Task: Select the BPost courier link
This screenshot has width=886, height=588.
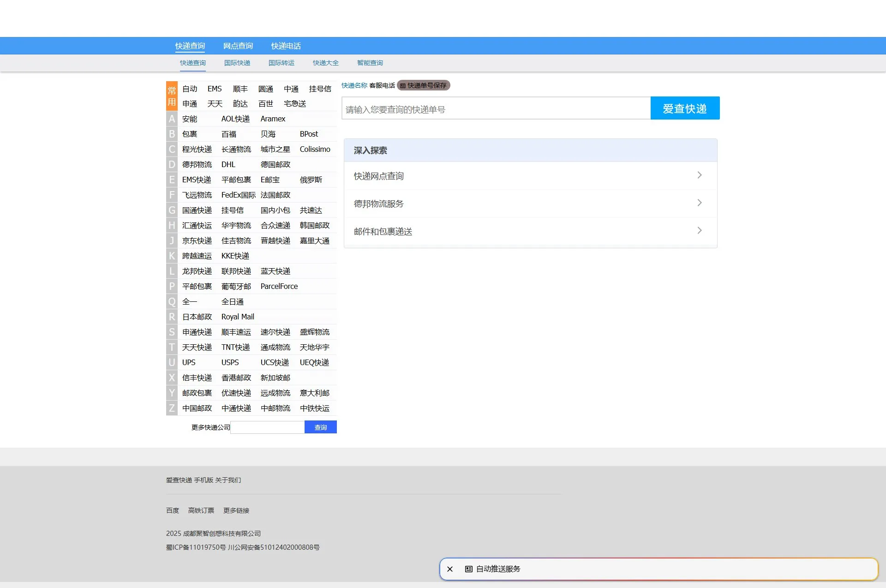Action: 309,134
